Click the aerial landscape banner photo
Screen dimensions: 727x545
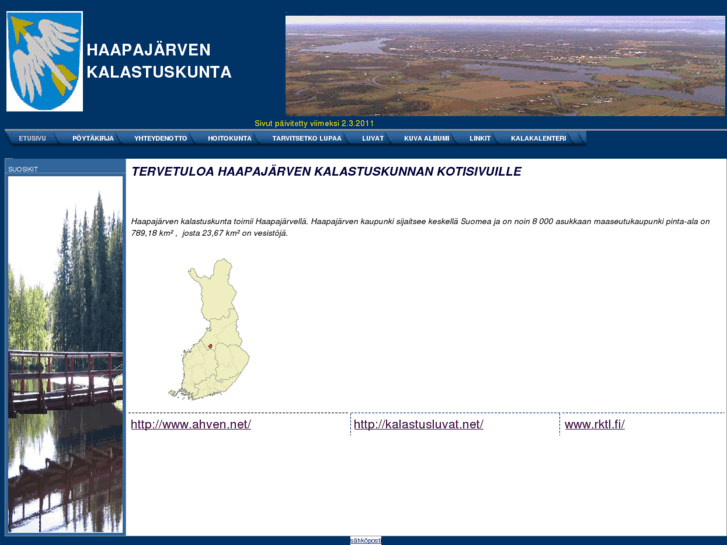[x=505, y=66]
